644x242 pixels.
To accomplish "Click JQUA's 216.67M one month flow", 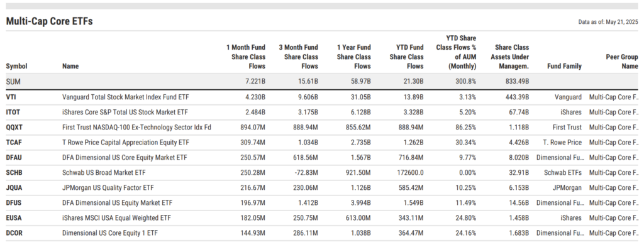I will click(253, 188).
